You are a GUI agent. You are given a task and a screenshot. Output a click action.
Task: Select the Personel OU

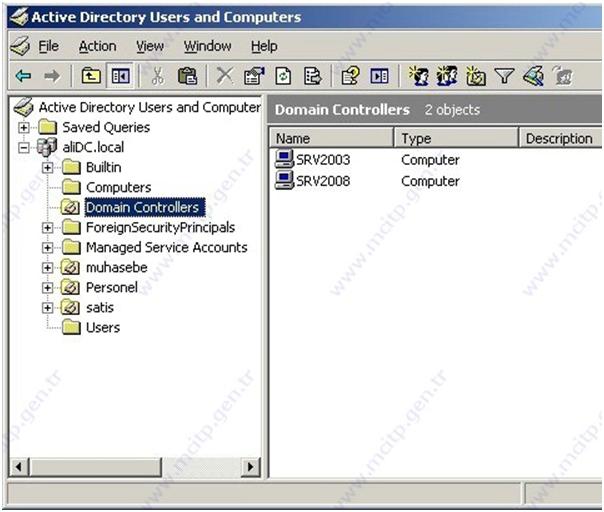pyautogui.click(x=112, y=288)
